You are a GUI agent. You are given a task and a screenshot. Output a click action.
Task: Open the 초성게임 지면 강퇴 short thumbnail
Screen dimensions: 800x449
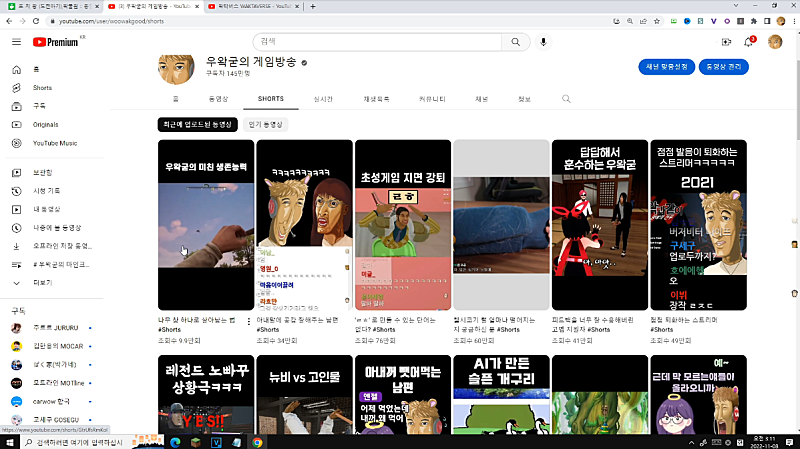coord(401,224)
